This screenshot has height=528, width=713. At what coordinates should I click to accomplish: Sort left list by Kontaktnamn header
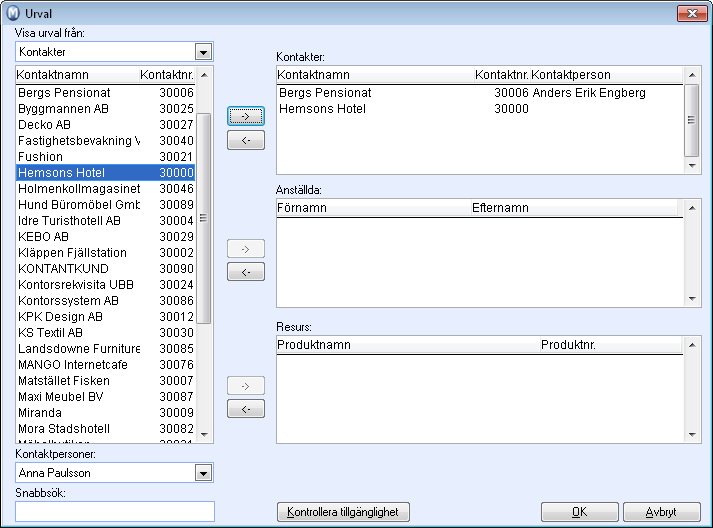coord(77,75)
